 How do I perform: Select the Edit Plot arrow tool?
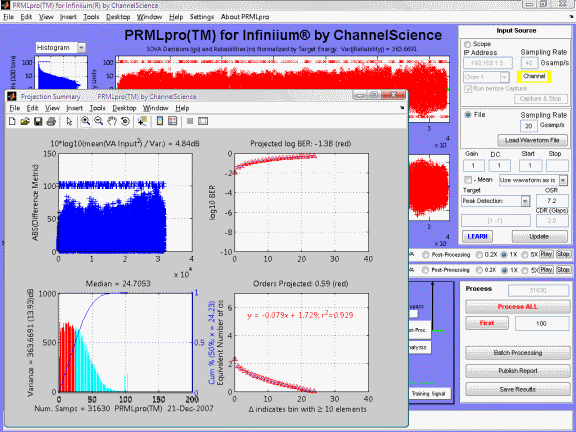(x=69, y=121)
